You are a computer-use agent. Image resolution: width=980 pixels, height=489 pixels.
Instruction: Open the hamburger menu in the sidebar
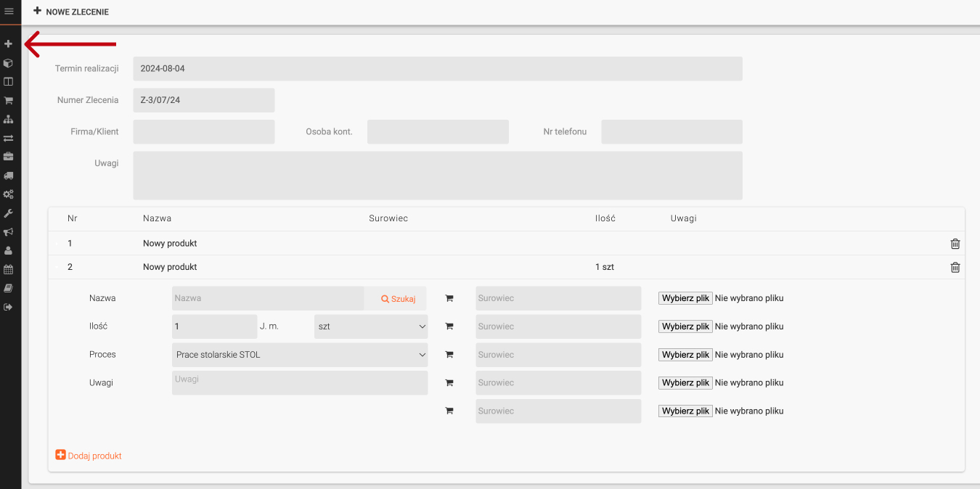click(x=9, y=11)
